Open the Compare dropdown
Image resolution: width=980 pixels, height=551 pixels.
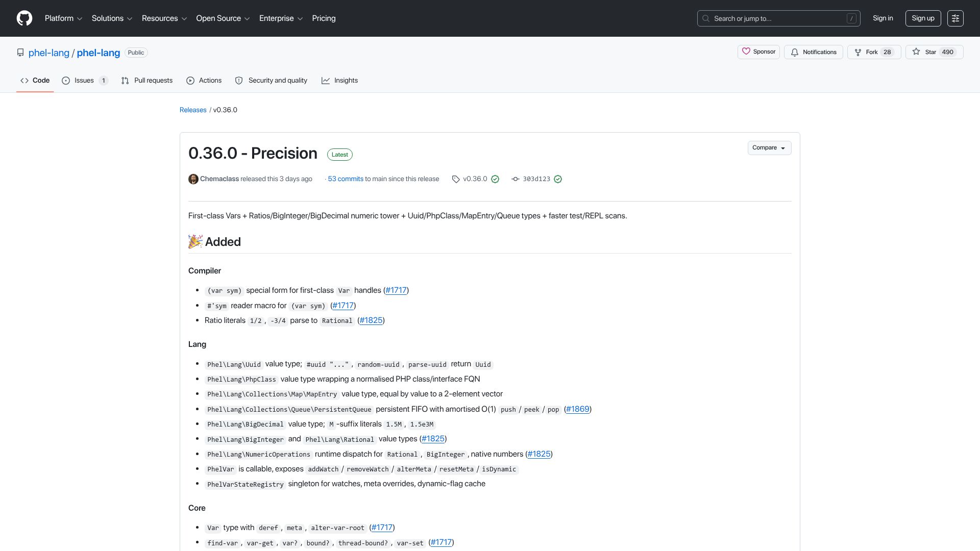click(x=769, y=148)
